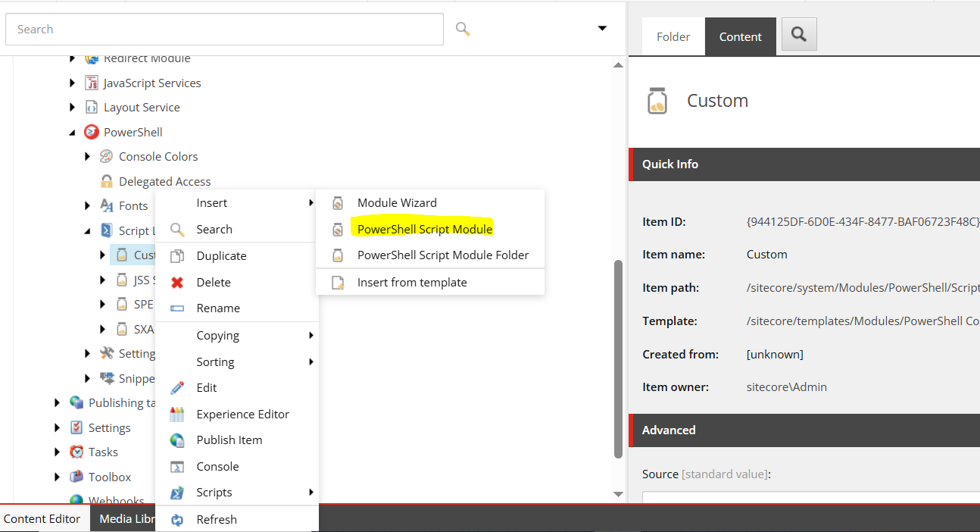Select Module Wizard from Insert submenu

(x=430, y=203)
